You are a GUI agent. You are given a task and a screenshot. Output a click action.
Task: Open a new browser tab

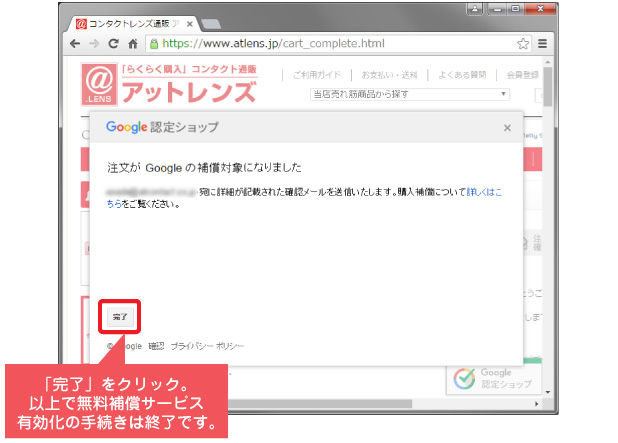[211, 24]
